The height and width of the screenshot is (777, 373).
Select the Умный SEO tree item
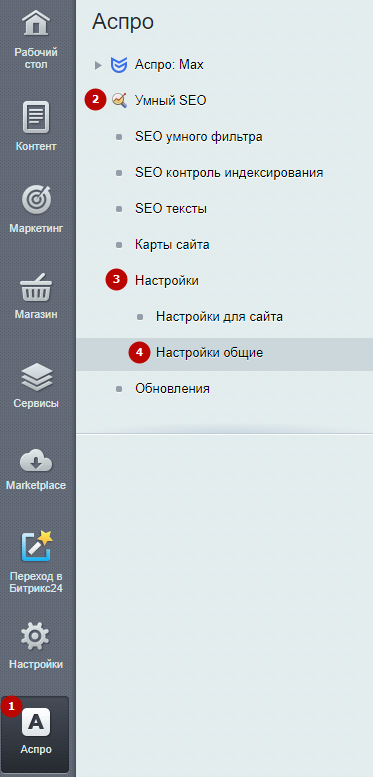point(170,101)
